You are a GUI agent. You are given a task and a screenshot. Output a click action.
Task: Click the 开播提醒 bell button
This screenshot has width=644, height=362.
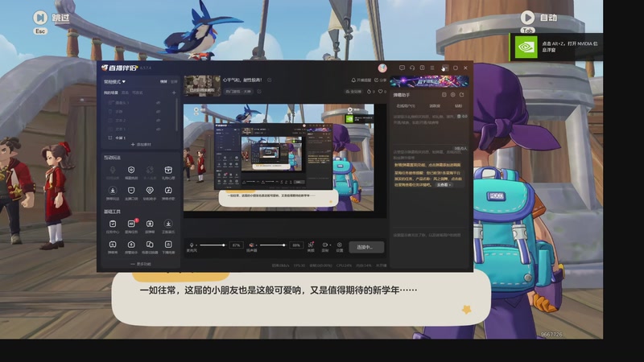361,80
